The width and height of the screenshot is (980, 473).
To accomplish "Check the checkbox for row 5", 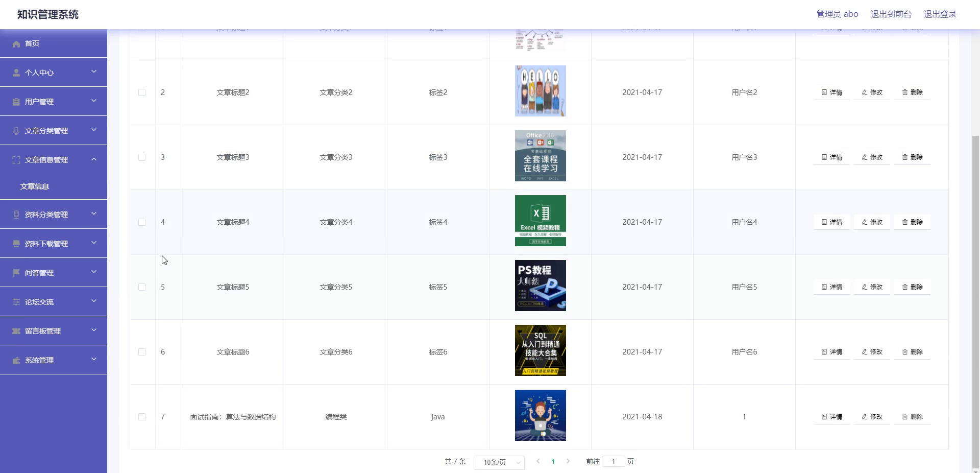I will pyautogui.click(x=142, y=287).
